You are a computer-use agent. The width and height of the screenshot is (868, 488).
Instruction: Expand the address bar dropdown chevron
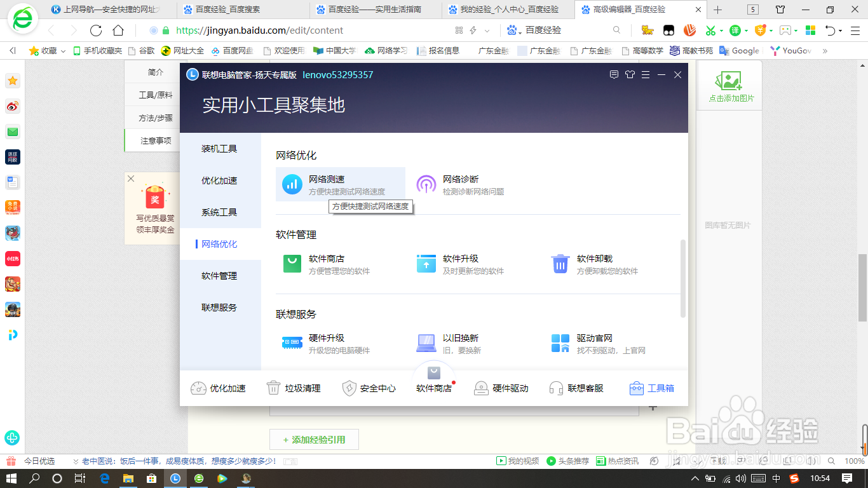click(x=487, y=30)
